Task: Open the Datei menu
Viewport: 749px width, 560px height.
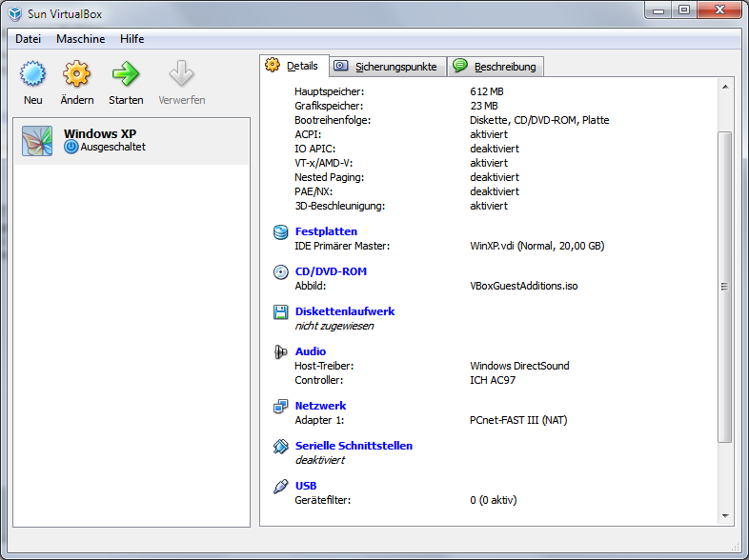Action: pos(29,39)
